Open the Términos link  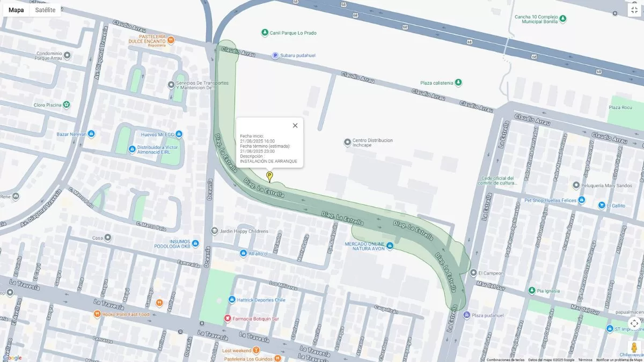click(x=585, y=360)
